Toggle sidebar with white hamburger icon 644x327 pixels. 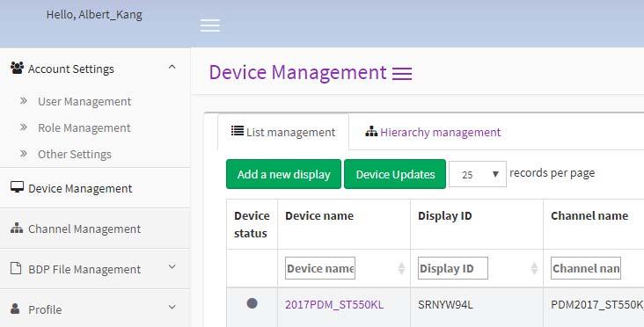pos(210,25)
